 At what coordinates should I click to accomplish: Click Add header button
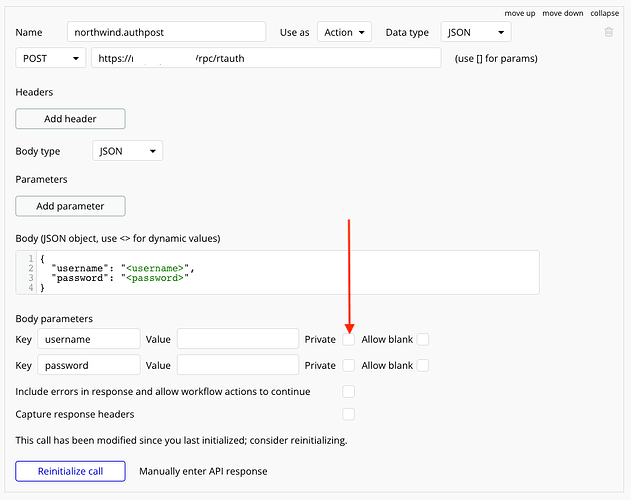coord(70,119)
